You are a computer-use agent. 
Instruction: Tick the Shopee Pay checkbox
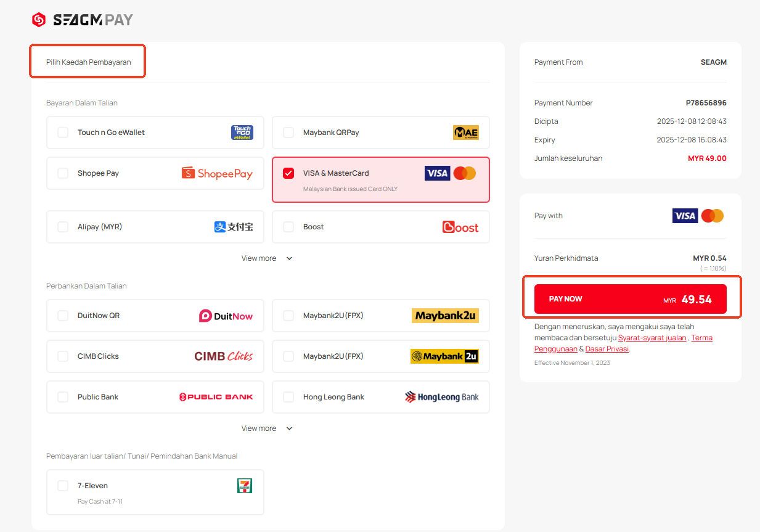click(x=63, y=173)
